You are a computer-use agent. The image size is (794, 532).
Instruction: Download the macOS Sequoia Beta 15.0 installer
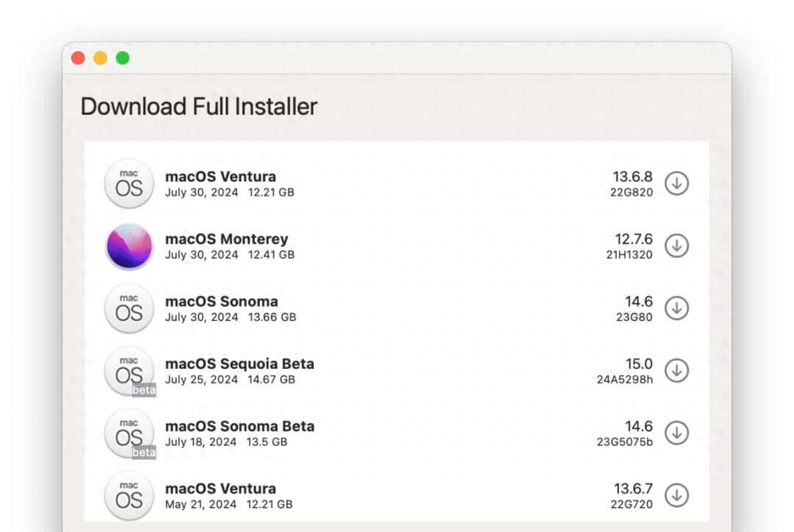click(x=676, y=371)
